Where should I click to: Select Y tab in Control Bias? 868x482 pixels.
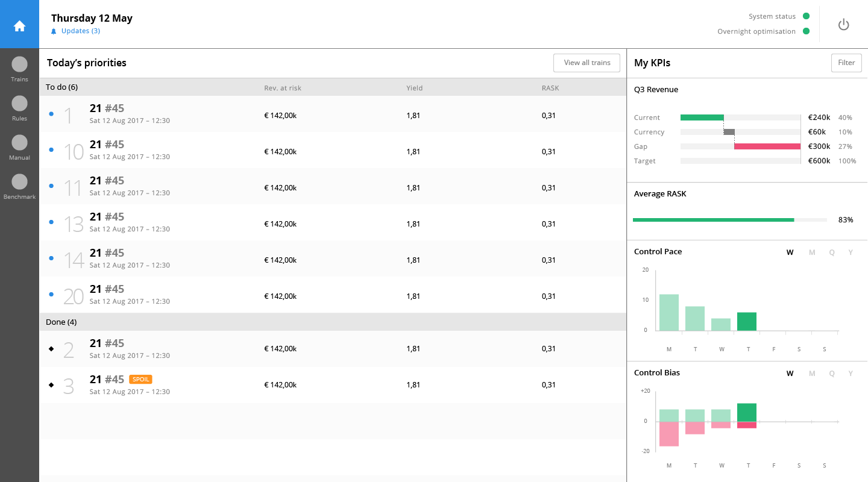tap(851, 374)
